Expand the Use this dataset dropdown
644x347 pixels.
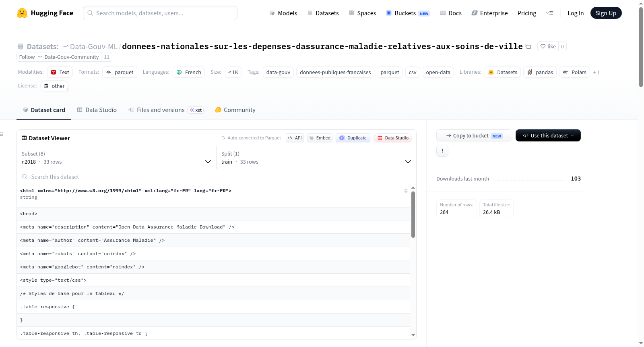(x=548, y=135)
